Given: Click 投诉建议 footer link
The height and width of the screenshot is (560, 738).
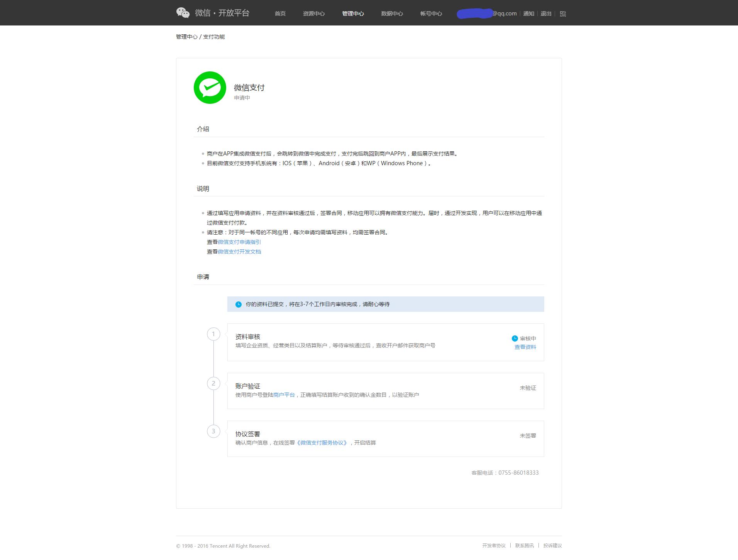Looking at the screenshot, I should [553, 546].
